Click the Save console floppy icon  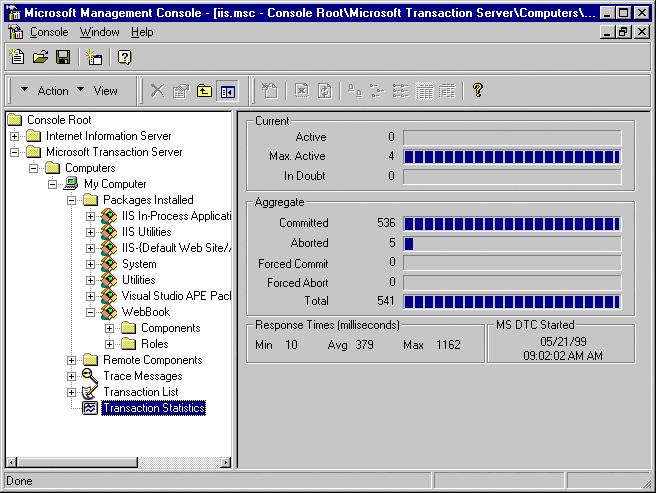tap(63, 57)
